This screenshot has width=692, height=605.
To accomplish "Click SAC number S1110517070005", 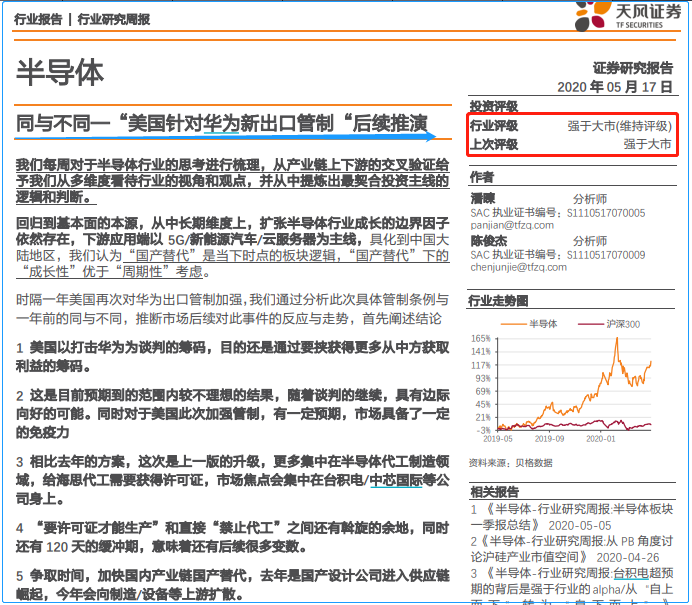I will click(x=606, y=213).
